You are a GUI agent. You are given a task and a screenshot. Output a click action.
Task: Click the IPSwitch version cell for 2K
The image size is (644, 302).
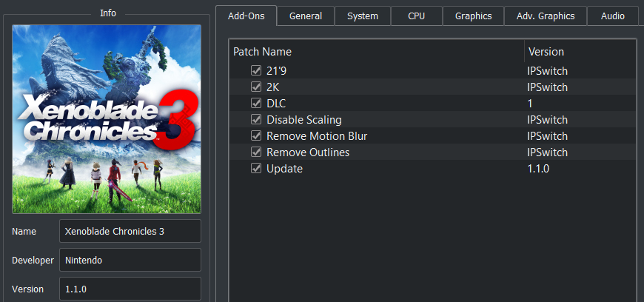(x=548, y=87)
